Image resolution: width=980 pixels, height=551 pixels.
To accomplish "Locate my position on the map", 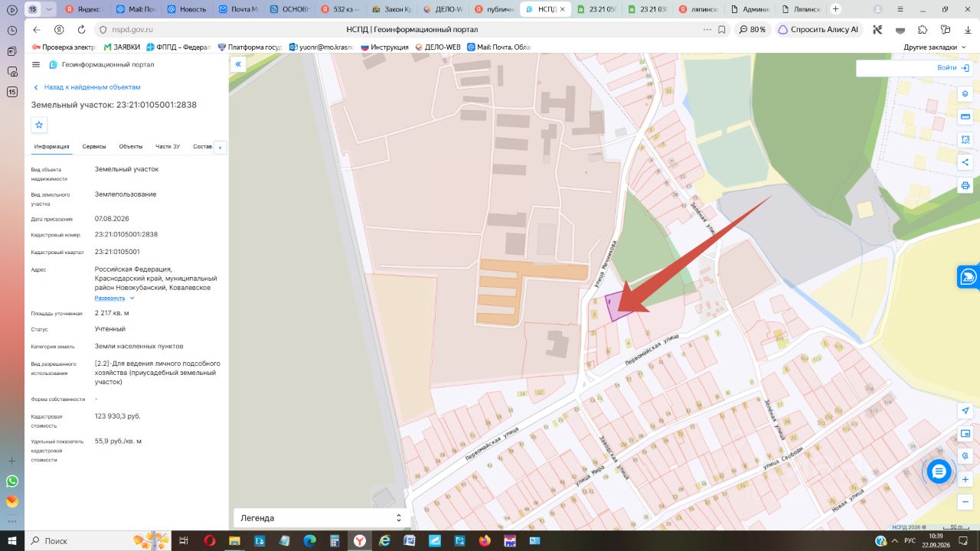I will 965,411.
